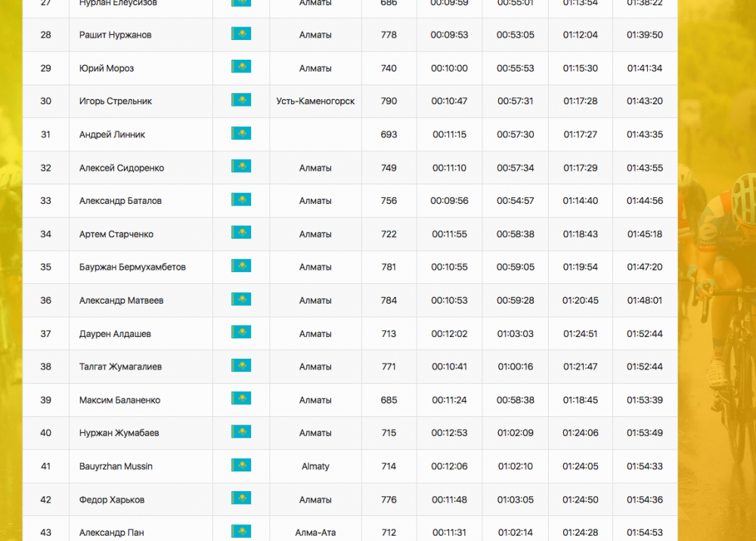Select the flag next to Андрей Линник
Image resolution: width=756 pixels, height=541 pixels.
click(241, 134)
